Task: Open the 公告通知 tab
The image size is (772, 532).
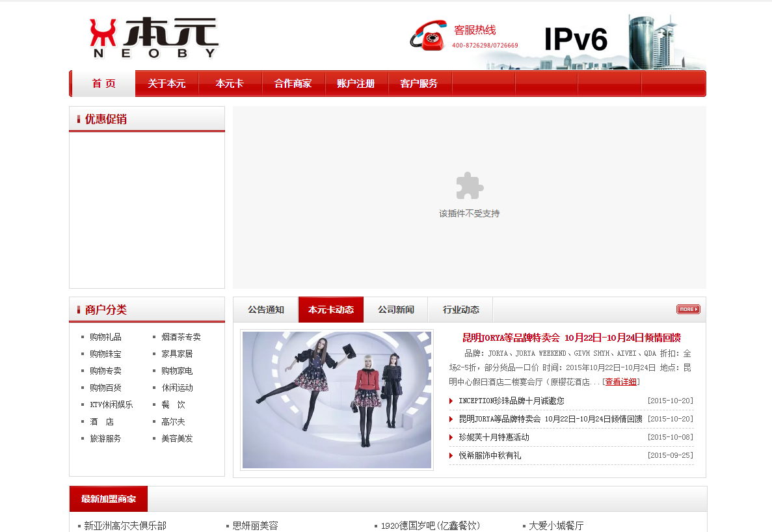Action: tap(267, 310)
